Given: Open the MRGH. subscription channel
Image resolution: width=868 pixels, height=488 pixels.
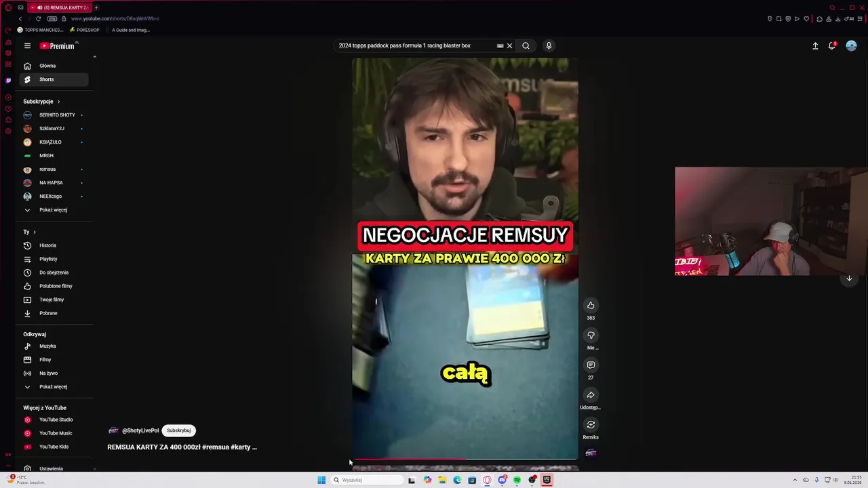Looking at the screenshot, I should pyautogui.click(x=54, y=155).
